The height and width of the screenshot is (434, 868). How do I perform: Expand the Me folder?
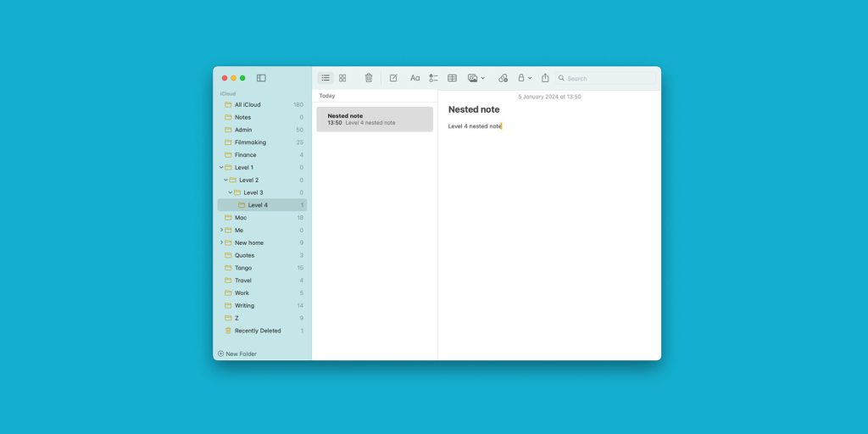[221, 230]
